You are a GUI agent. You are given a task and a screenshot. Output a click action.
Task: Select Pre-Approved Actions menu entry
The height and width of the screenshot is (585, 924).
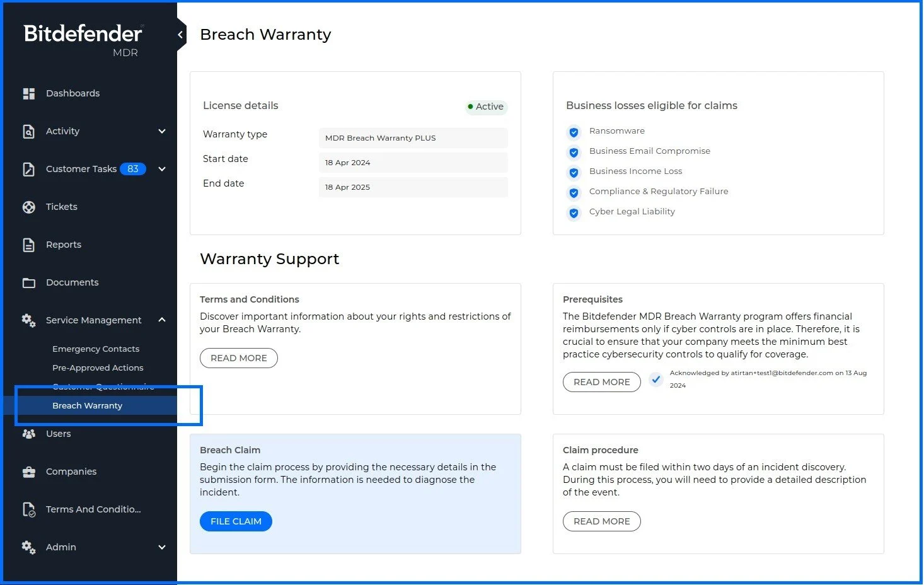point(98,368)
